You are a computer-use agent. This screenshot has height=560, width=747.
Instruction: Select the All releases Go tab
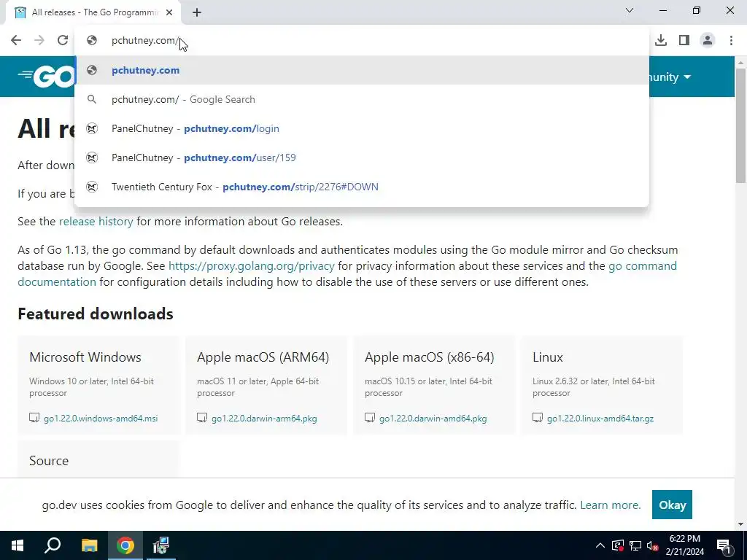pyautogui.click(x=93, y=13)
